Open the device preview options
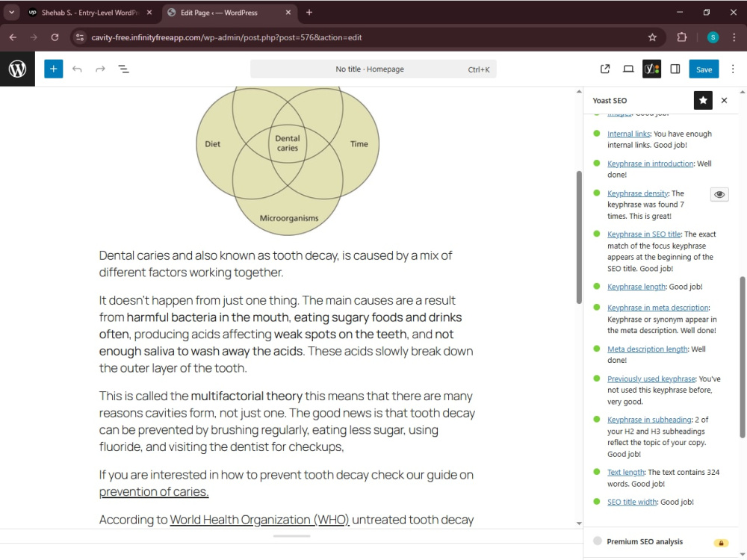The width and height of the screenshot is (747, 560). point(628,69)
